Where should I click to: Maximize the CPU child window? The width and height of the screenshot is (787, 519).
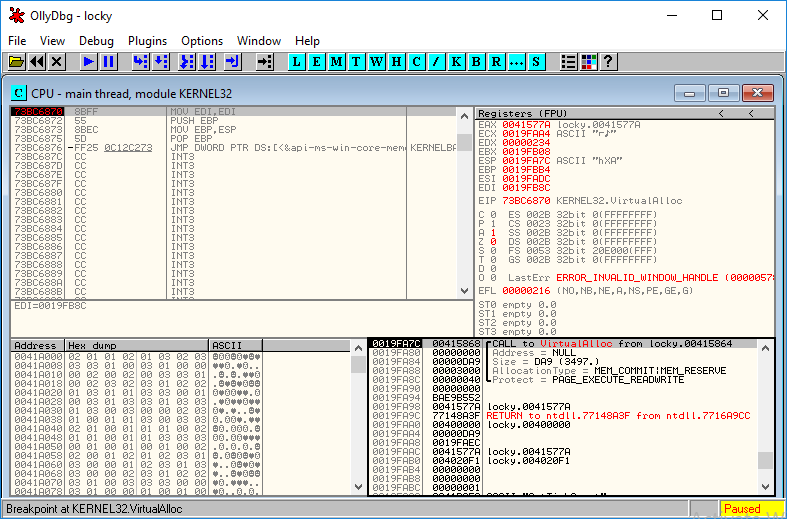tap(723, 93)
